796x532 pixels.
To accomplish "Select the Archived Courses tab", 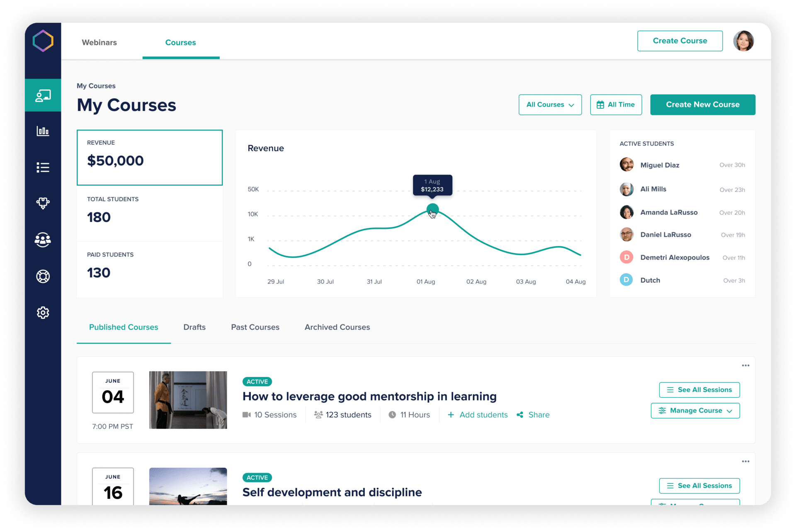I will [x=337, y=327].
